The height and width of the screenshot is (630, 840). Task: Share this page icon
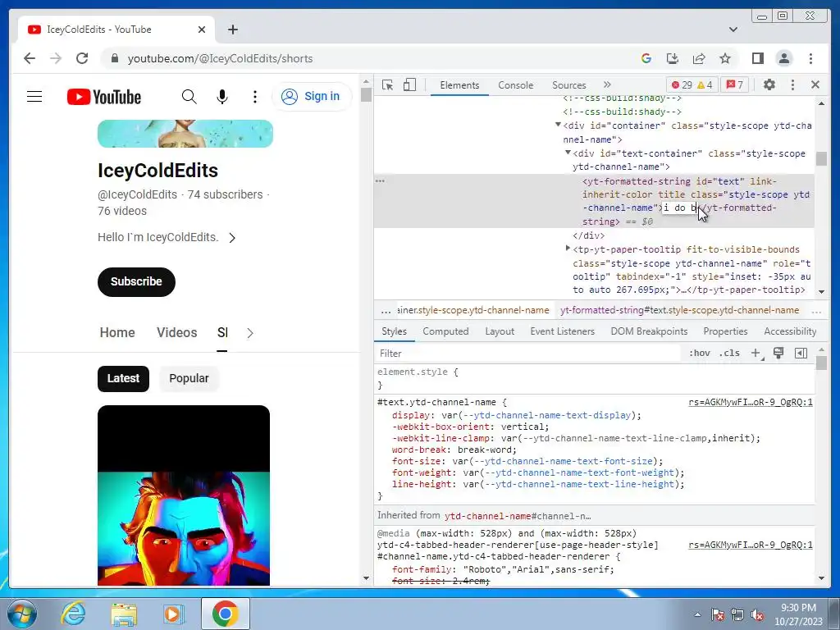click(699, 58)
